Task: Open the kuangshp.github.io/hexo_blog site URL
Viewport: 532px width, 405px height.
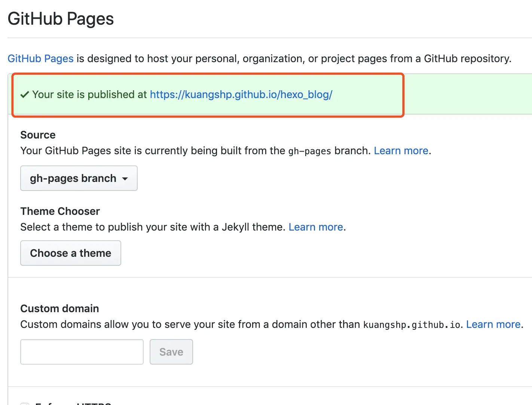Action: (241, 95)
